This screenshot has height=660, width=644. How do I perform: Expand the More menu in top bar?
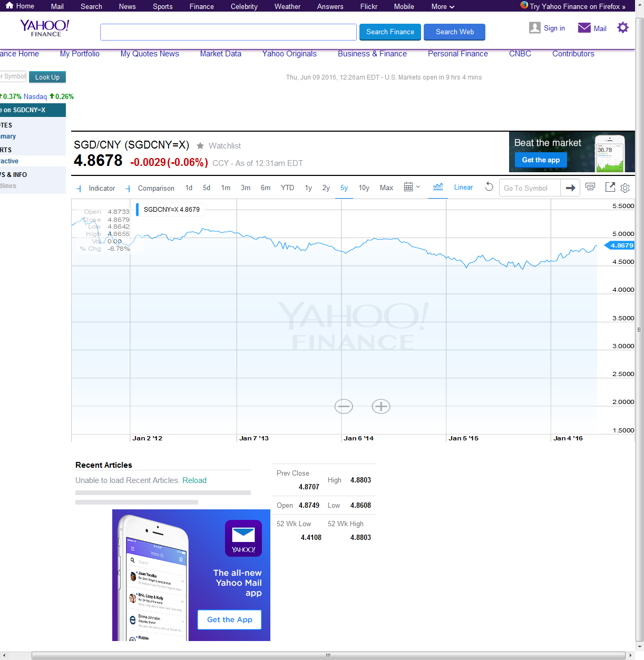coord(442,6)
